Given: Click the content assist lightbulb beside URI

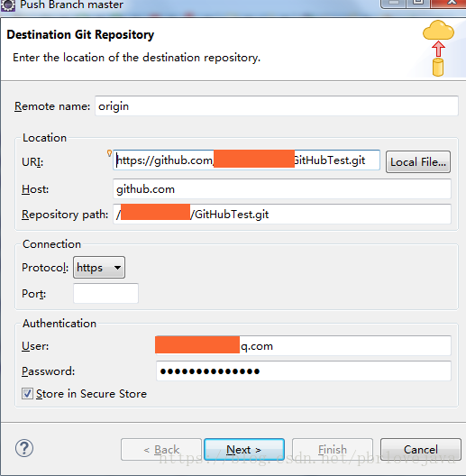Looking at the screenshot, I should [x=109, y=153].
